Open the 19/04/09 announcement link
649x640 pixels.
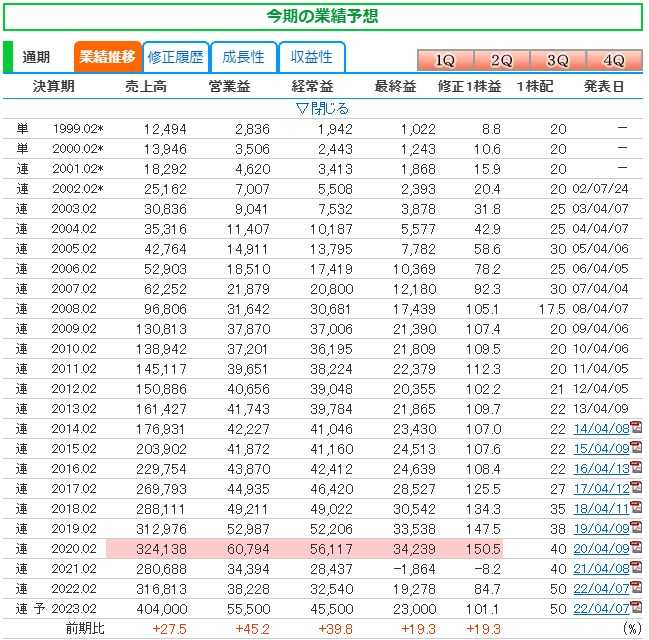coord(601,529)
